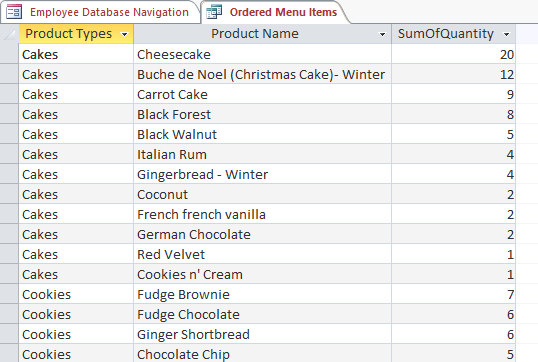Image resolution: width=538 pixels, height=362 pixels.
Task: Click the Cookies type cell in Fudge Brownie row
Action: click(76, 294)
